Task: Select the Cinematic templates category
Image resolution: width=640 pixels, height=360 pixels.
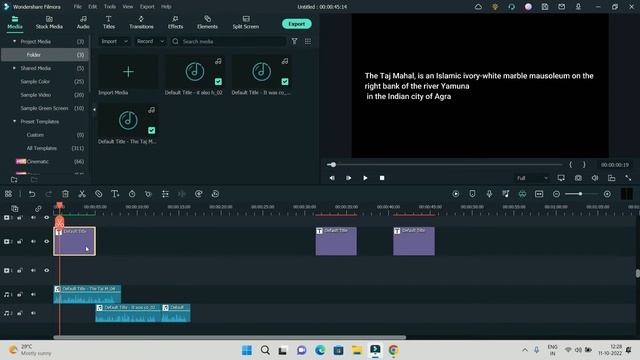Action: [x=38, y=162]
